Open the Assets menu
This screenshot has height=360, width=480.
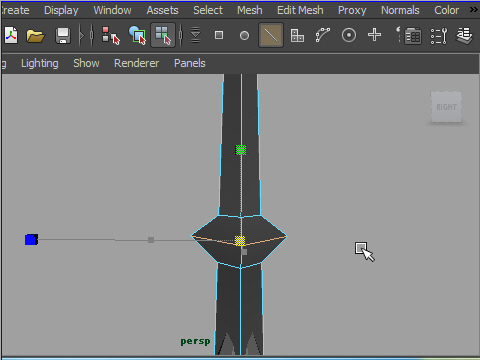(162, 10)
